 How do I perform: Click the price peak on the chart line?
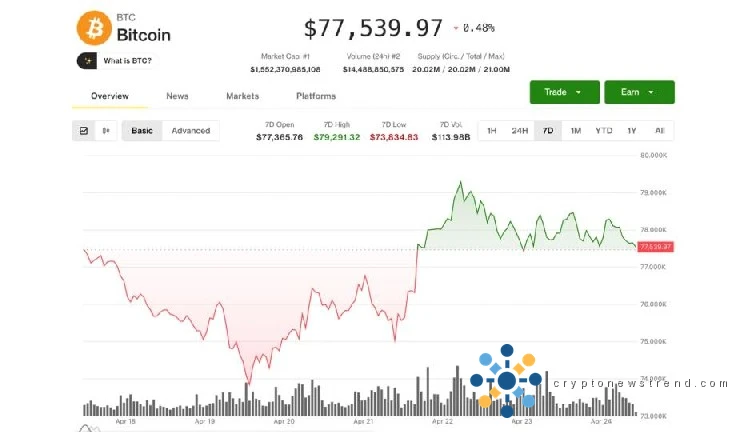coord(460,183)
